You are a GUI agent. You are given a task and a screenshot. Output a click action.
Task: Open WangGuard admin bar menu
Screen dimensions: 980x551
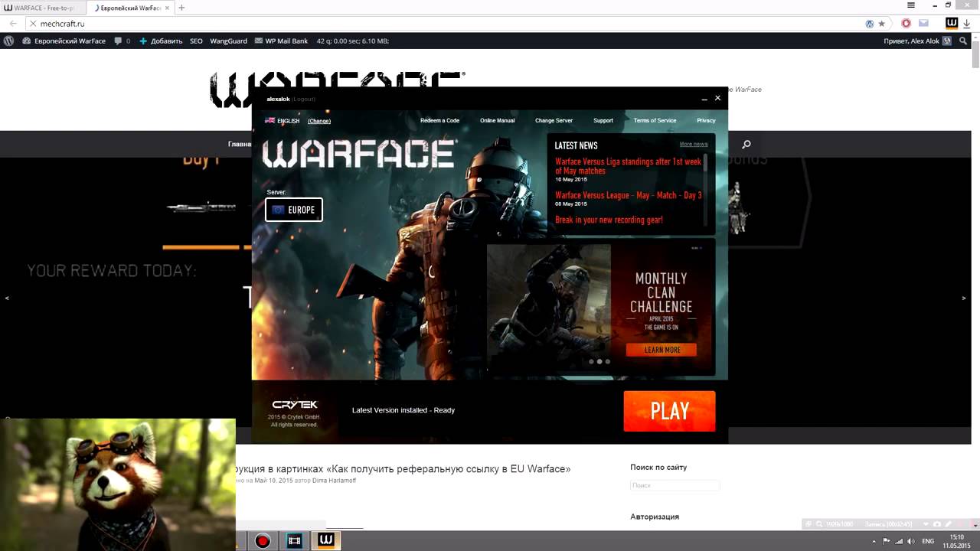[x=228, y=41]
